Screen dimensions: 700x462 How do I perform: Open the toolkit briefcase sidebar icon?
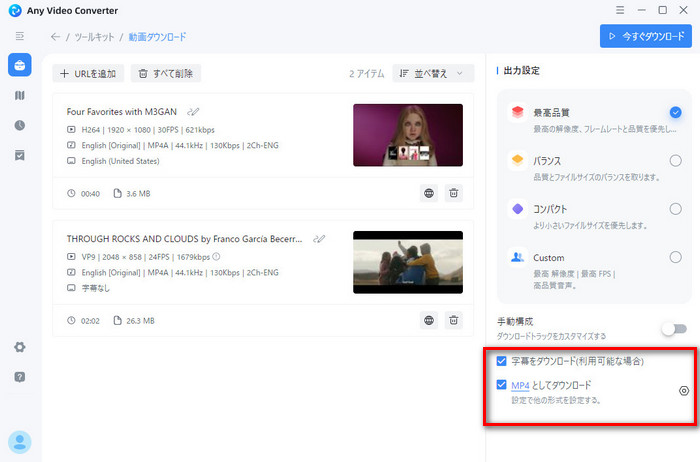tap(20, 65)
